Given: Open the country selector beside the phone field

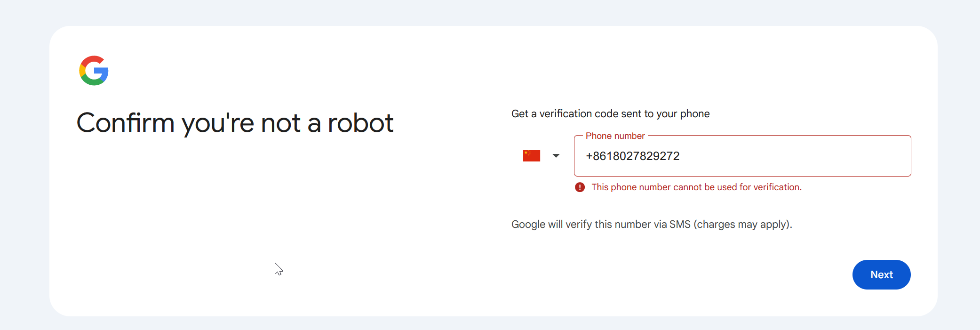Looking at the screenshot, I should click(x=542, y=156).
